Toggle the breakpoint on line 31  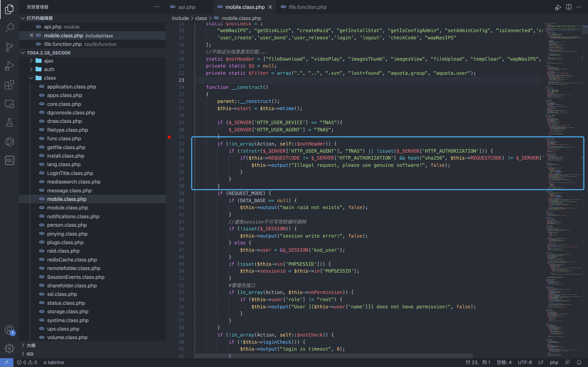[x=169, y=137]
